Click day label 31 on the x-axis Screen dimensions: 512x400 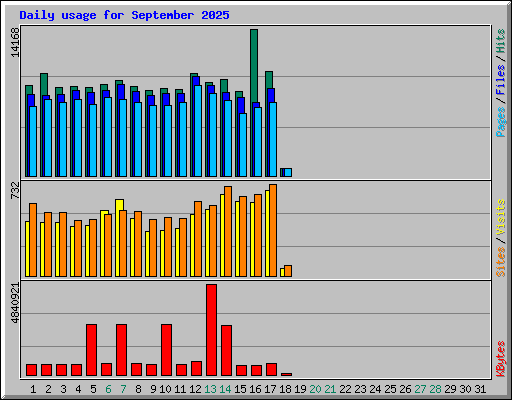[x=480, y=389]
